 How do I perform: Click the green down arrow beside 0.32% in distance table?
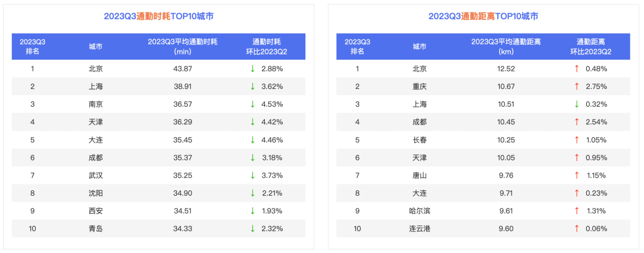tap(577, 104)
